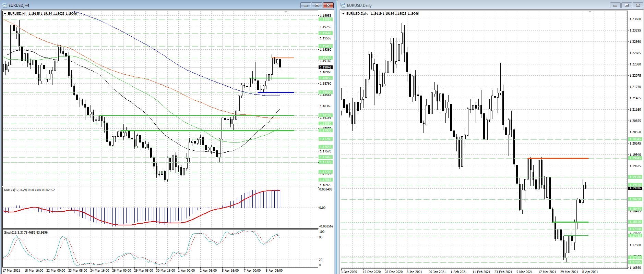Select the chart shift marker on H4 chart
644x274 pixels.
286,12
